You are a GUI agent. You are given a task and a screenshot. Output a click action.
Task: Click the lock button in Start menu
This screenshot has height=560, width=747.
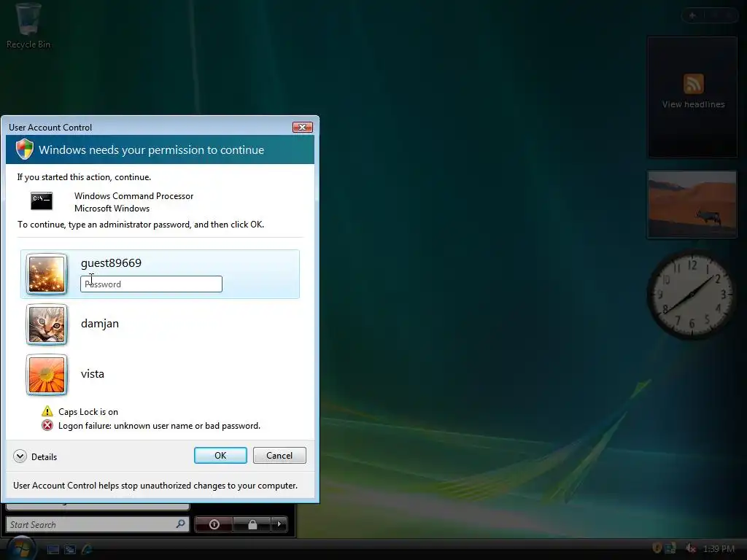tap(252, 524)
